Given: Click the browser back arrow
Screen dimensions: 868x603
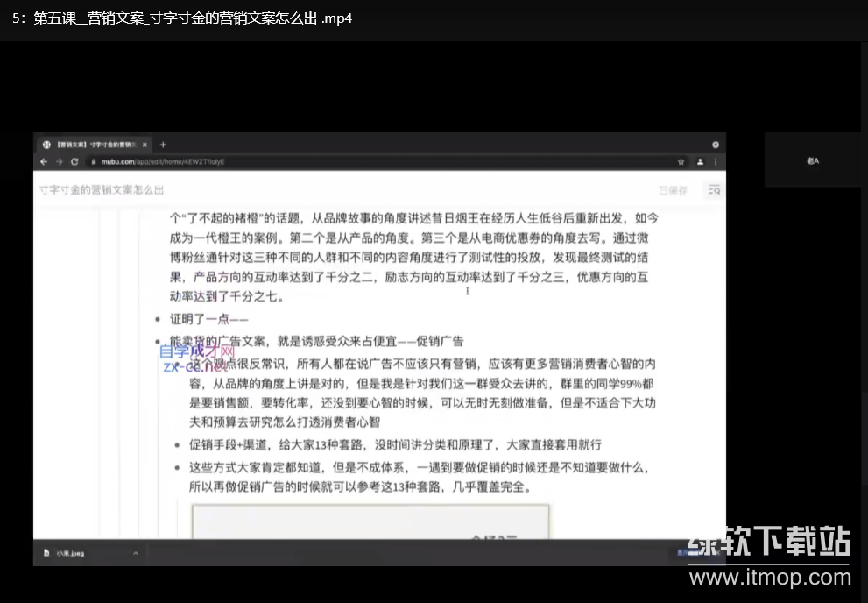Looking at the screenshot, I should (44, 162).
